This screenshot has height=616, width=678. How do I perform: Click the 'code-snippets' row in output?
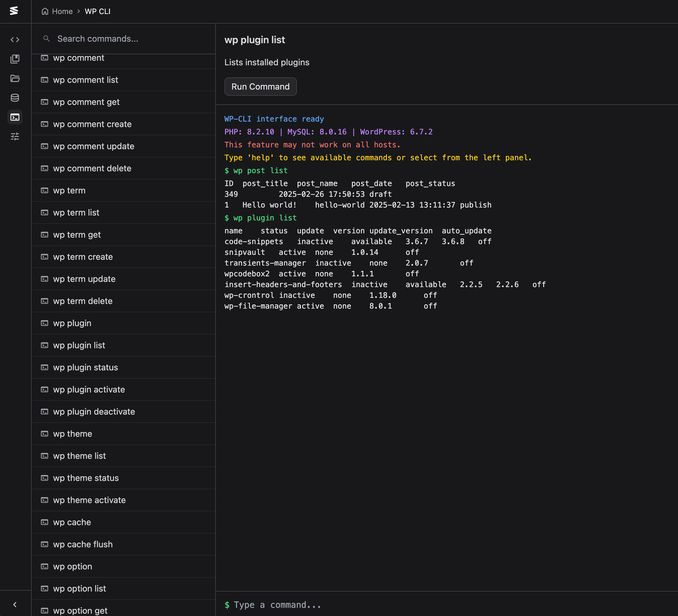[358, 242]
